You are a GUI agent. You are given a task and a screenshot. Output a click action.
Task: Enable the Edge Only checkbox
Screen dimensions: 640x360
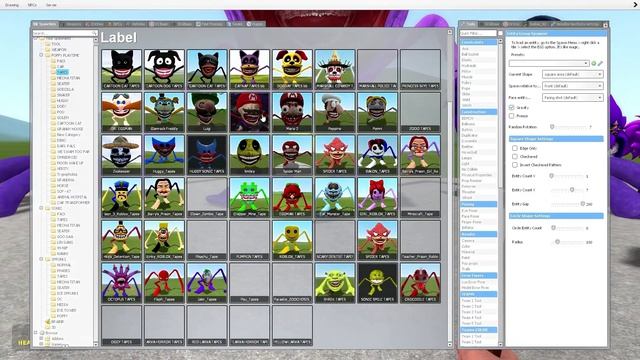pos(515,148)
